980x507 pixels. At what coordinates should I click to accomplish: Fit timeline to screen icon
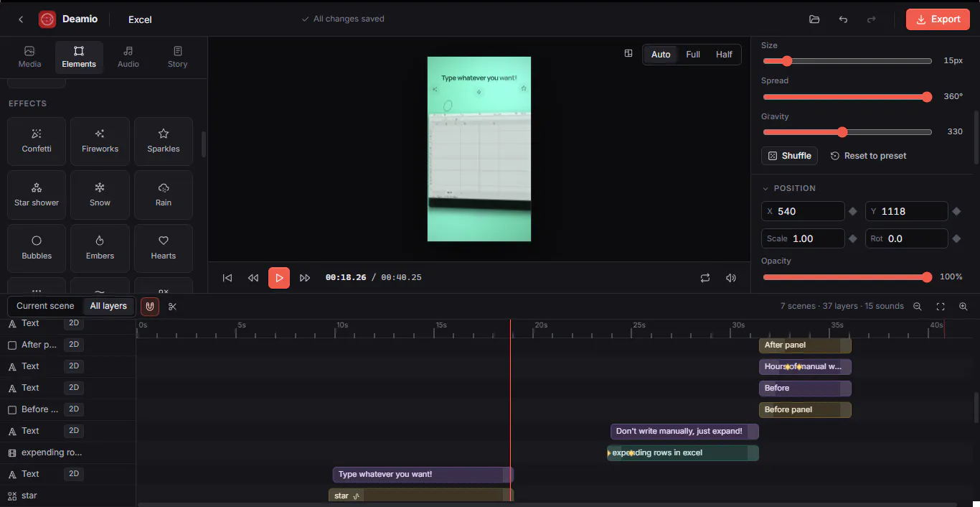(941, 307)
